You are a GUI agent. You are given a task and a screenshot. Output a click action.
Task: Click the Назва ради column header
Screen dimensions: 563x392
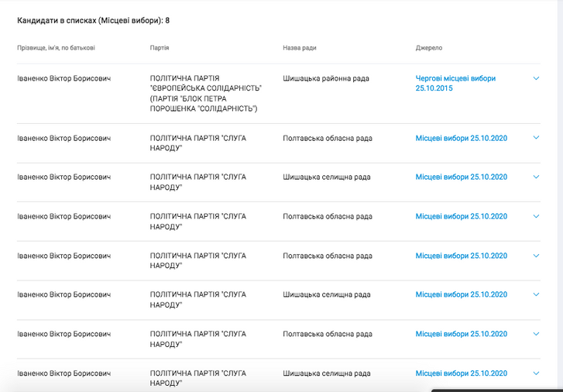click(300, 48)
